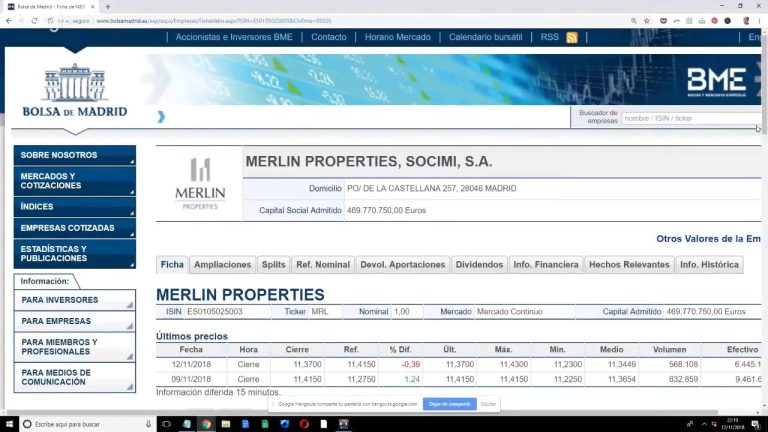
Task: Open the Contacto link
Action: [x=329, y=37]
